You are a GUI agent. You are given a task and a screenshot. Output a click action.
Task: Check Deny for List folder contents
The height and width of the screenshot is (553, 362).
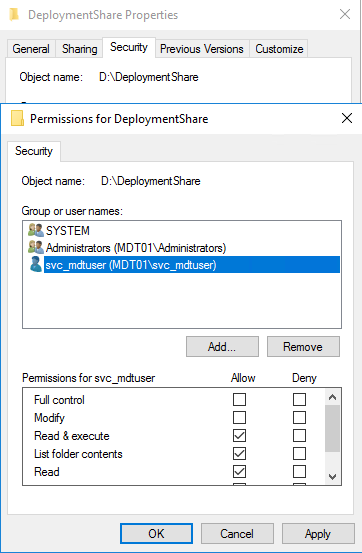299,454
